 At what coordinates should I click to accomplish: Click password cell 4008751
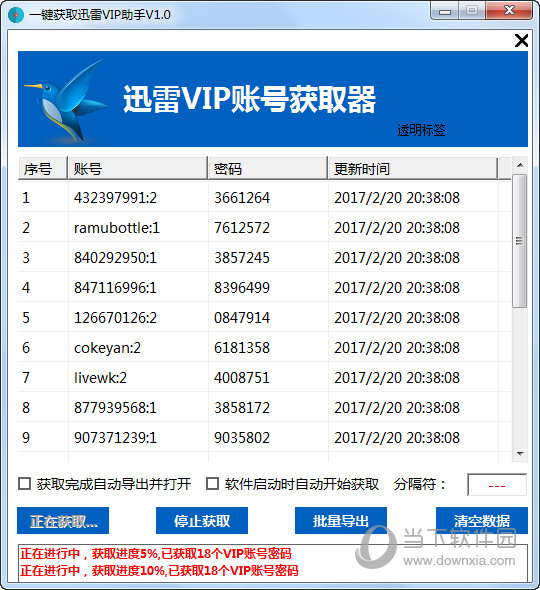tap(242, 377)
